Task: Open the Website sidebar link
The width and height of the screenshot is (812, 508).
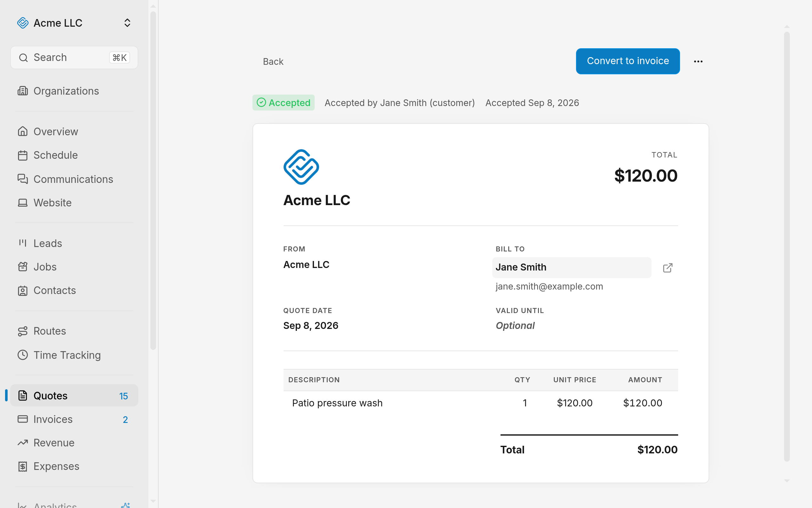Action: point(74,203)
